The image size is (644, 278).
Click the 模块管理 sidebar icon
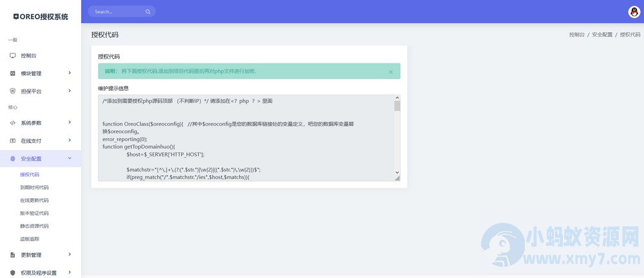[12, 73]
